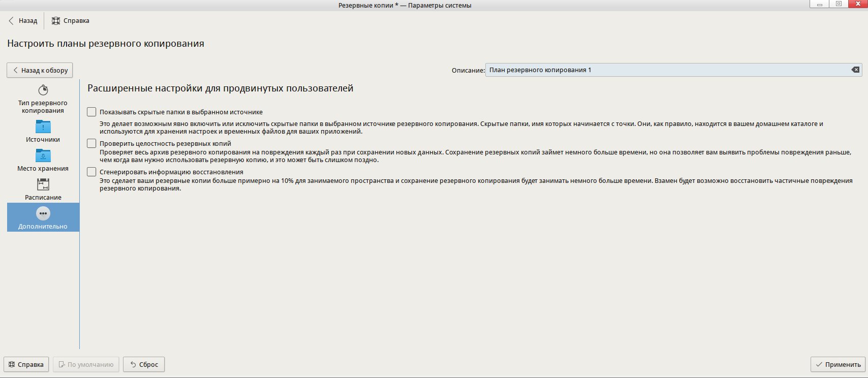Click the description text about hidden folders starting with a dot
This screenshot has height=378, width=868.
tap(461, 128)
